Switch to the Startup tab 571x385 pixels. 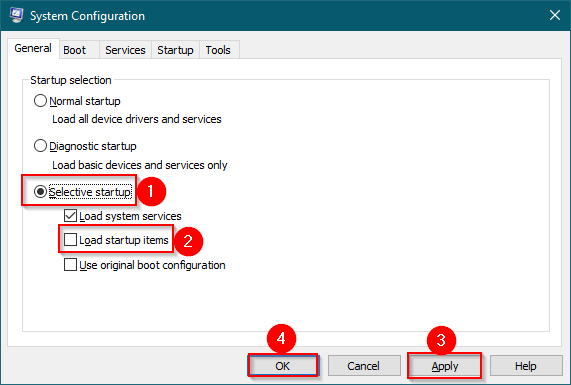175,50
